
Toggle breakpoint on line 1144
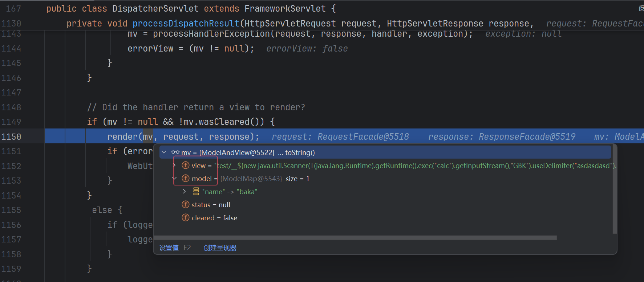[11, 49]
